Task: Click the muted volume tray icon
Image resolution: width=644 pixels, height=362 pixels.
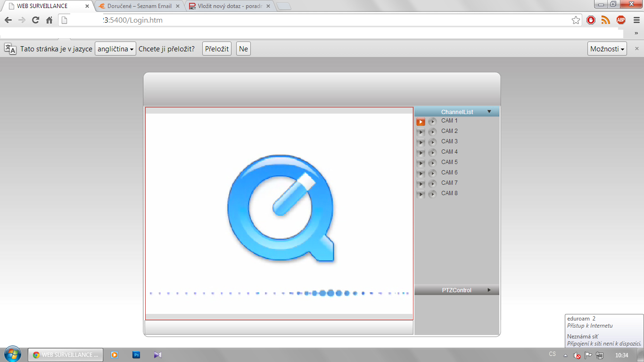Action: click(577, 355)
